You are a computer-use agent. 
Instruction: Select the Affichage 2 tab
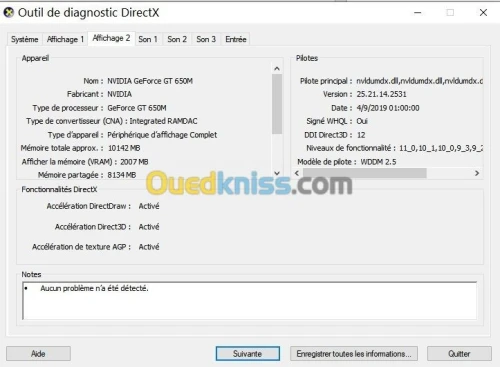click(111, 38)
